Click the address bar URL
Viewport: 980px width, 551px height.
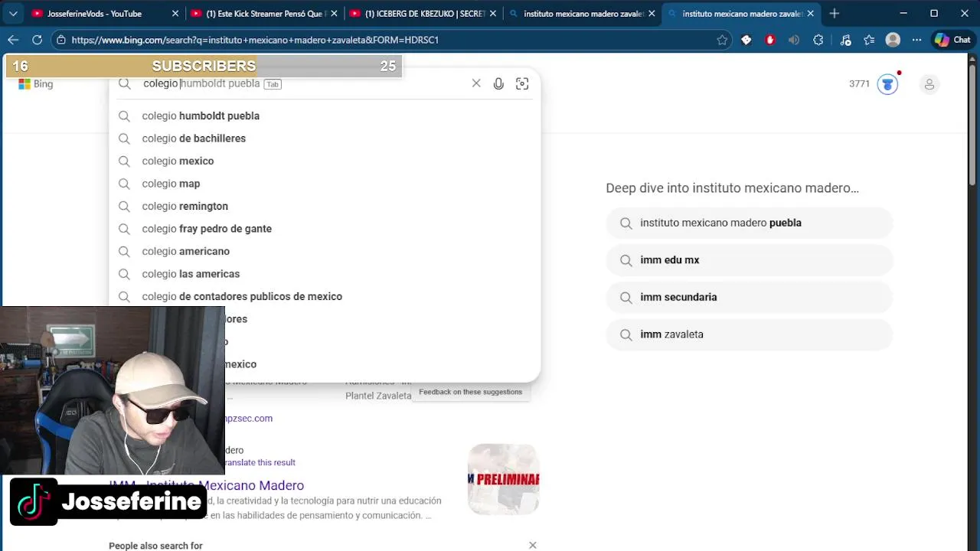click(x=255, y=40)
